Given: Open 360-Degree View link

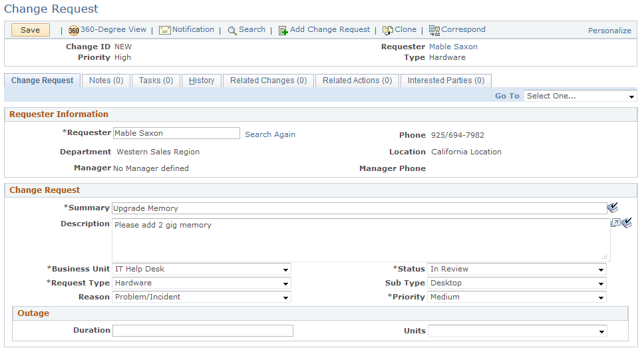Looking at the screenshot, I should (x=113, y=29).
